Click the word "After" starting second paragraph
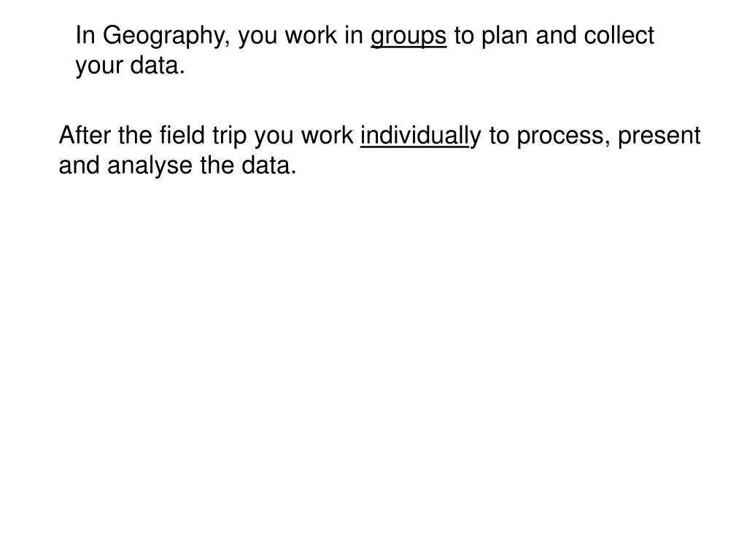 pyautogui.click(x=85, y=135)
